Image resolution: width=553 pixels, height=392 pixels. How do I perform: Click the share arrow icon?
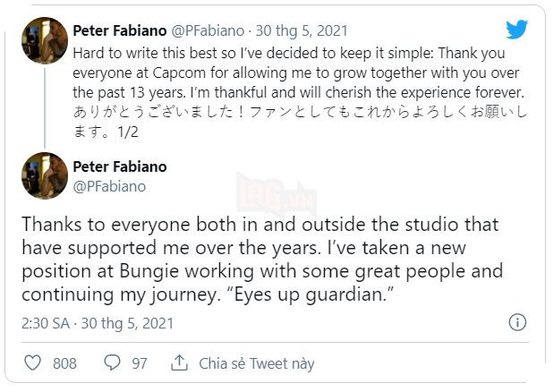(179, 363)
